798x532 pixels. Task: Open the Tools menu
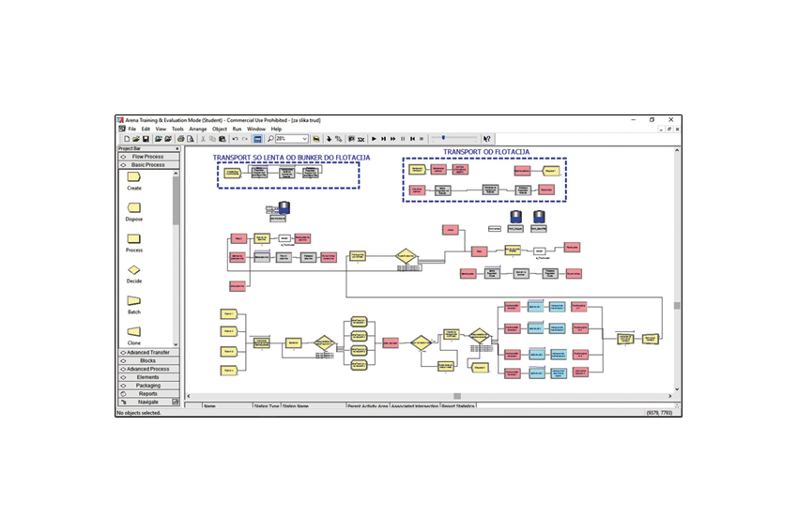177,129
